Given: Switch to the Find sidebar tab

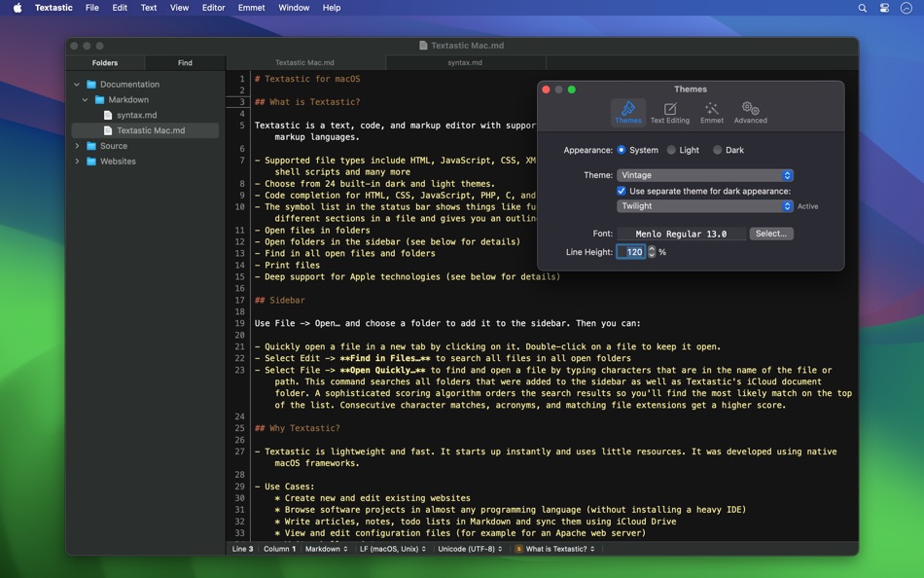Looking at the screenshot, I should 185,62.
